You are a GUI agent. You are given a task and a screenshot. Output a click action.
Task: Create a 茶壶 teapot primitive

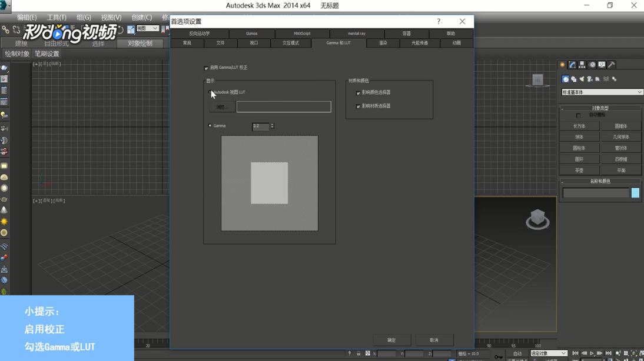point(579,171)
